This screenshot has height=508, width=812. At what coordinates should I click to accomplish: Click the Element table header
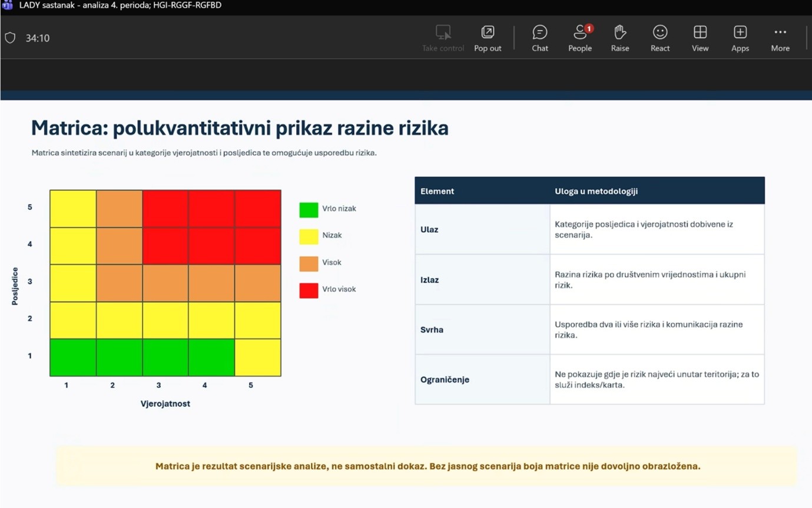point(437,192)
